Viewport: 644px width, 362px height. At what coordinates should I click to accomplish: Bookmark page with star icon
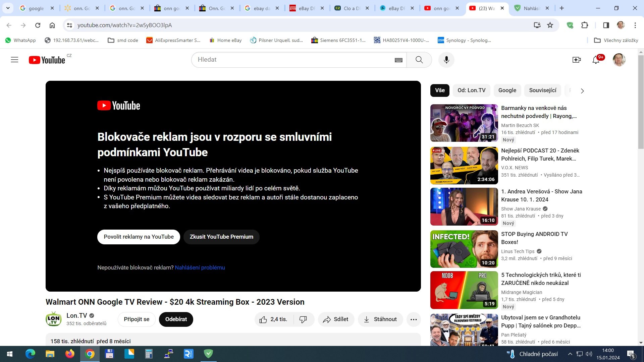click(x=550, y=25)
